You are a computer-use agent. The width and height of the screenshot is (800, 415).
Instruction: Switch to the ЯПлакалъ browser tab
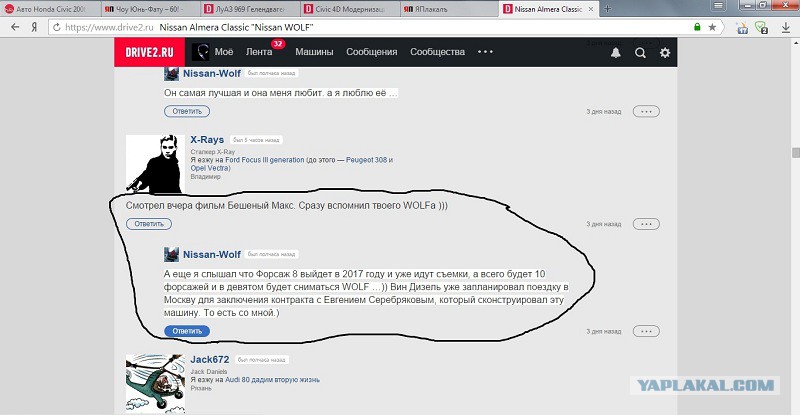(449, 9)
